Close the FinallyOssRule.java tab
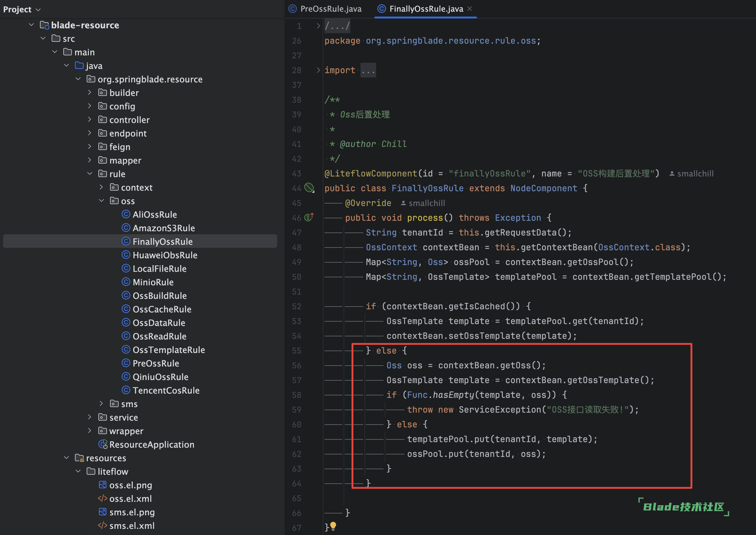756x535 pixels. point(470,9)
